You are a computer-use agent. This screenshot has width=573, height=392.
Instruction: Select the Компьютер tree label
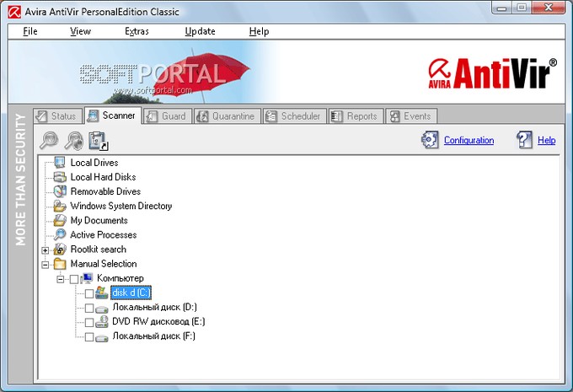tap(120, 278)
